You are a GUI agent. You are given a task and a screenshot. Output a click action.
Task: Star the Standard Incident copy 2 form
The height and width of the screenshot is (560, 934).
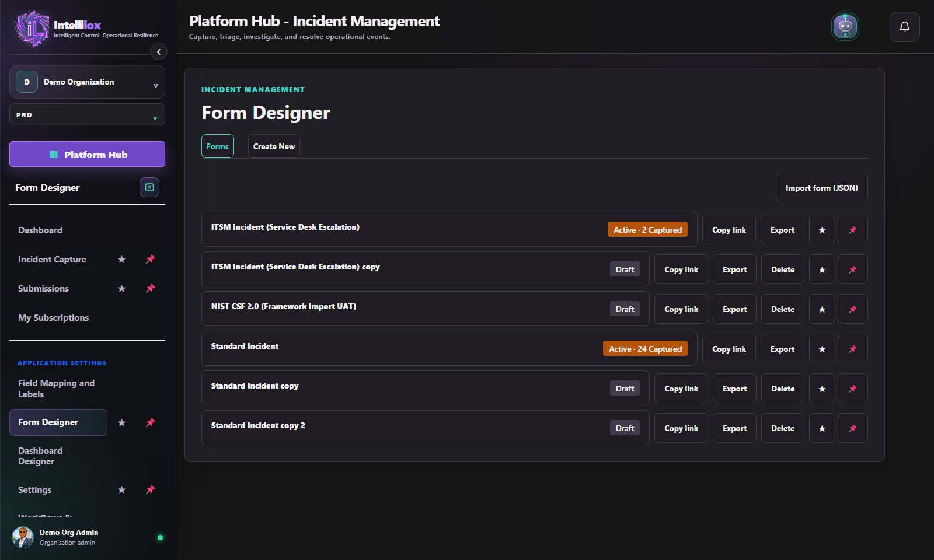pos(822,428)
